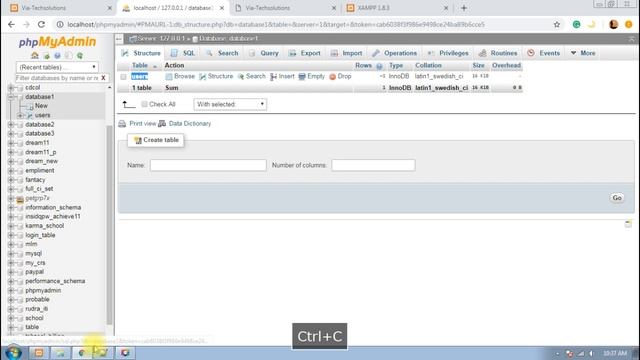Expand the cdcol database node
Image resolution: width=640 pixels, height=360 pixels.
coord(11,87)
